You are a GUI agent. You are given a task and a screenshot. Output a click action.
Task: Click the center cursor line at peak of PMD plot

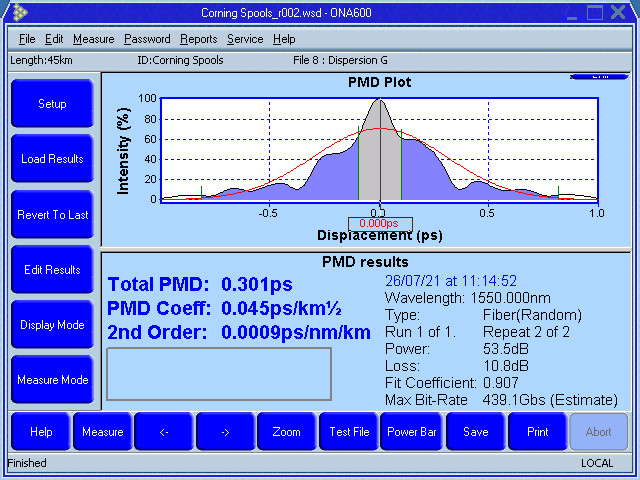coord(380,149)
